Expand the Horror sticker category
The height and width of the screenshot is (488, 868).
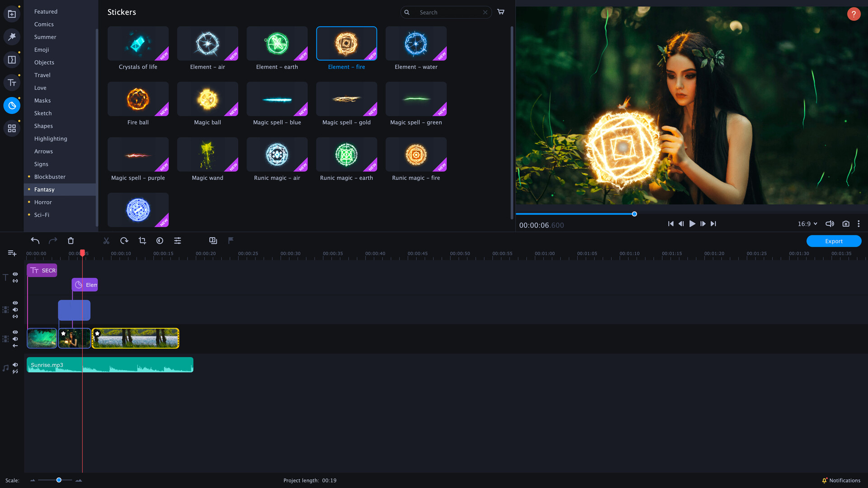tap(43, 202)
